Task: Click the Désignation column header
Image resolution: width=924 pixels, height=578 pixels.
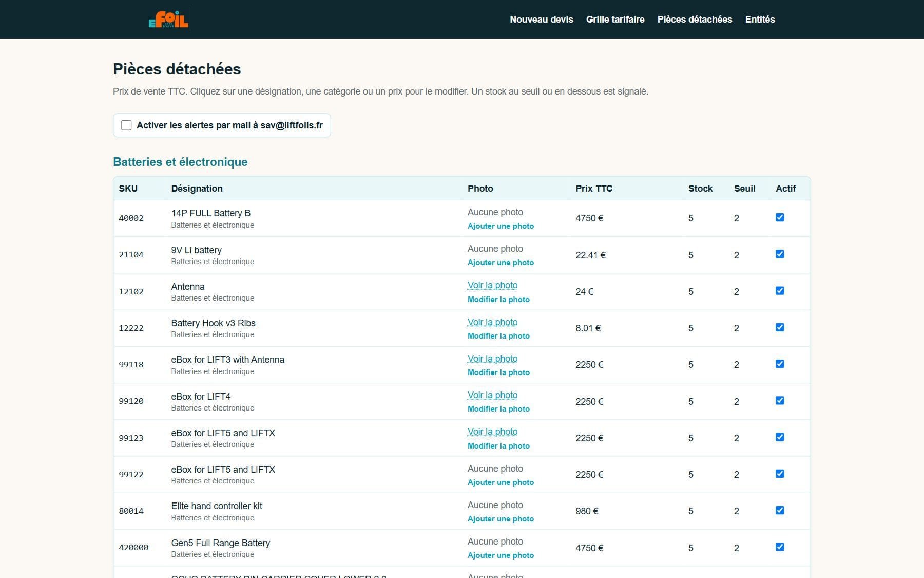Action: (197, 189)
